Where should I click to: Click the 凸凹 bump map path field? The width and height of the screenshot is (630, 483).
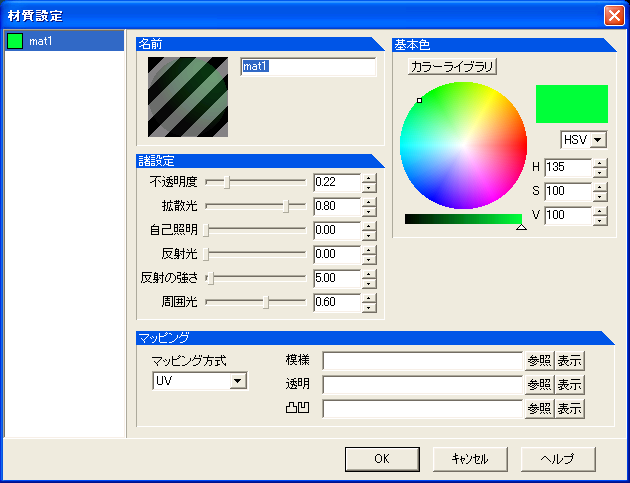pyautogui.click(x=423, y=409)
